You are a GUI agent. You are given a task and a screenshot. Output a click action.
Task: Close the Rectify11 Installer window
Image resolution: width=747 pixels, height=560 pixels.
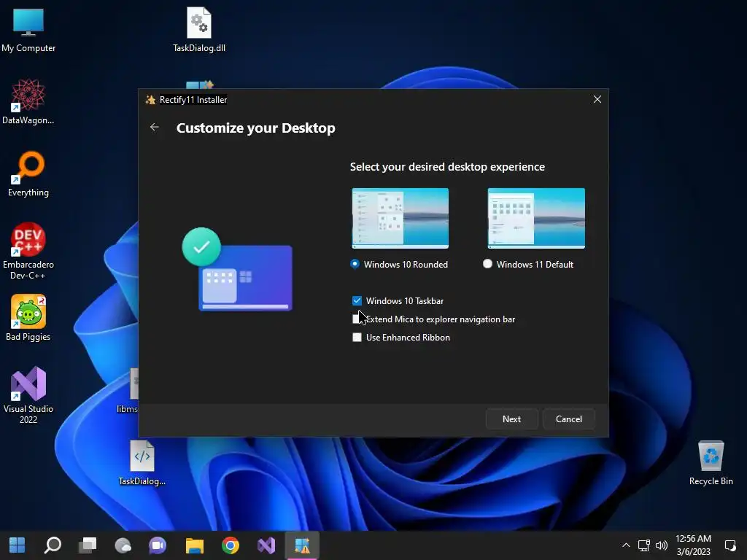click(597, 99)
